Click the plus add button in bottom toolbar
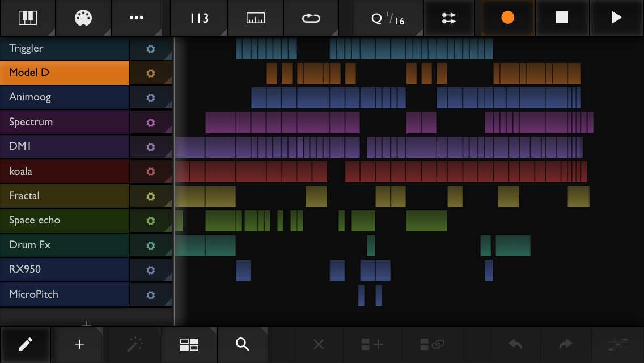This screenshot has width=644, height=363. click(x=80, y=344)
